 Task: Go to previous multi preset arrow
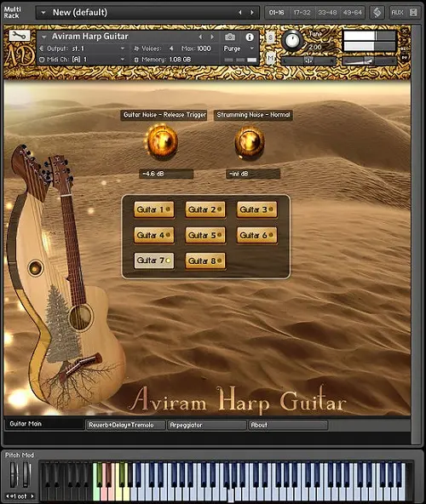click(240, 13)
